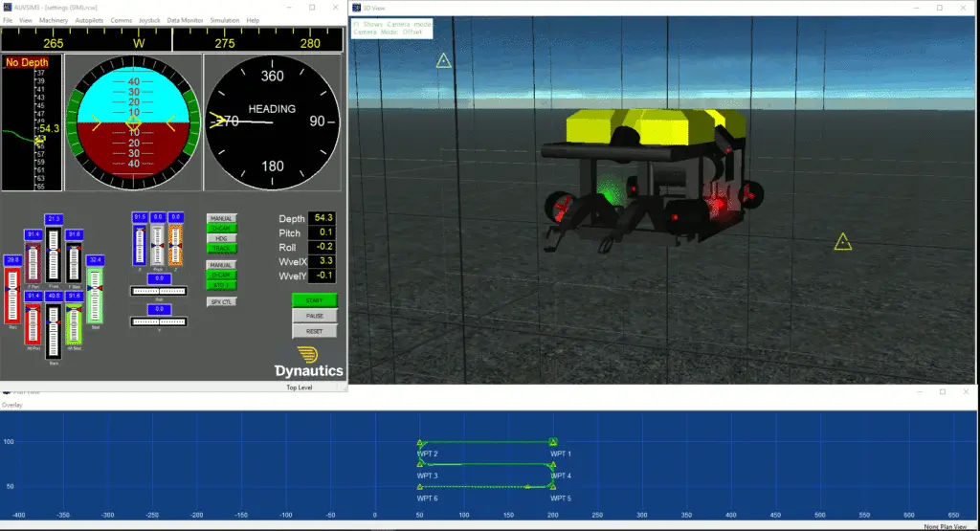The height and width of the screenshot is (531, 980).
Task: Click the Top Level status text
Action: pyautogui.click(x=299, y=387)
